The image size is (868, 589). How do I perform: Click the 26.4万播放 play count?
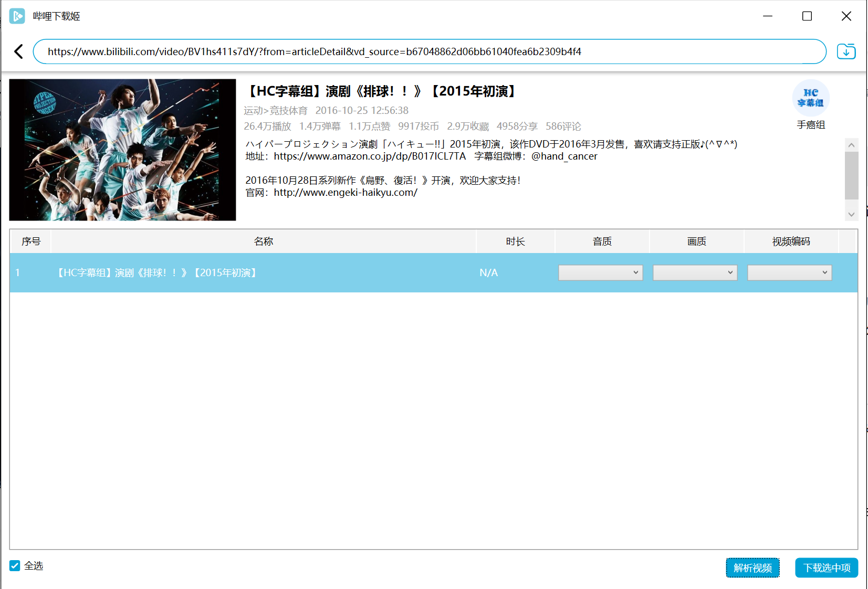[267, 127]
